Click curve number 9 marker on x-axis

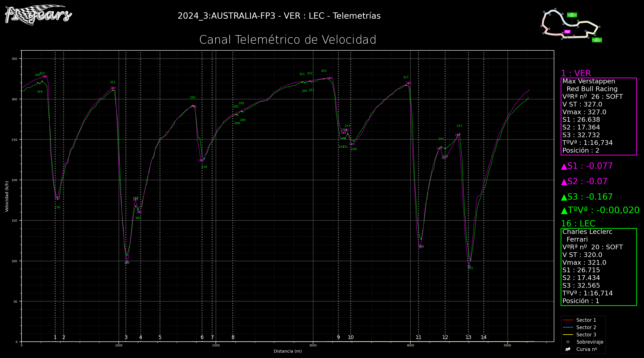(338, 337)
